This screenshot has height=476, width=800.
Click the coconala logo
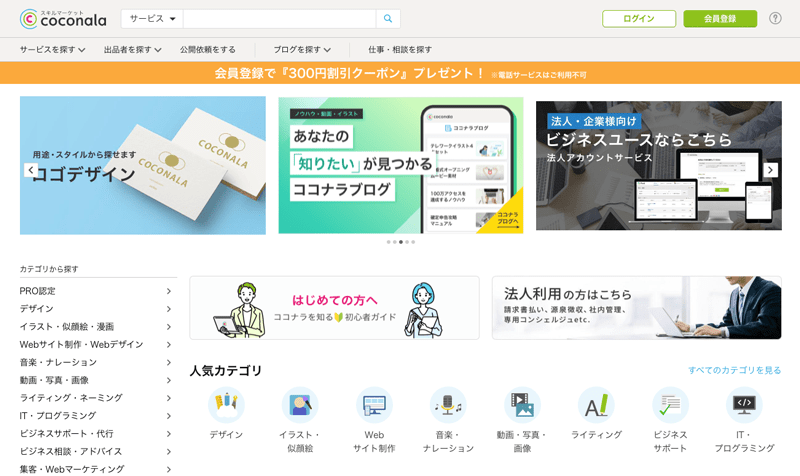point(63,19)
